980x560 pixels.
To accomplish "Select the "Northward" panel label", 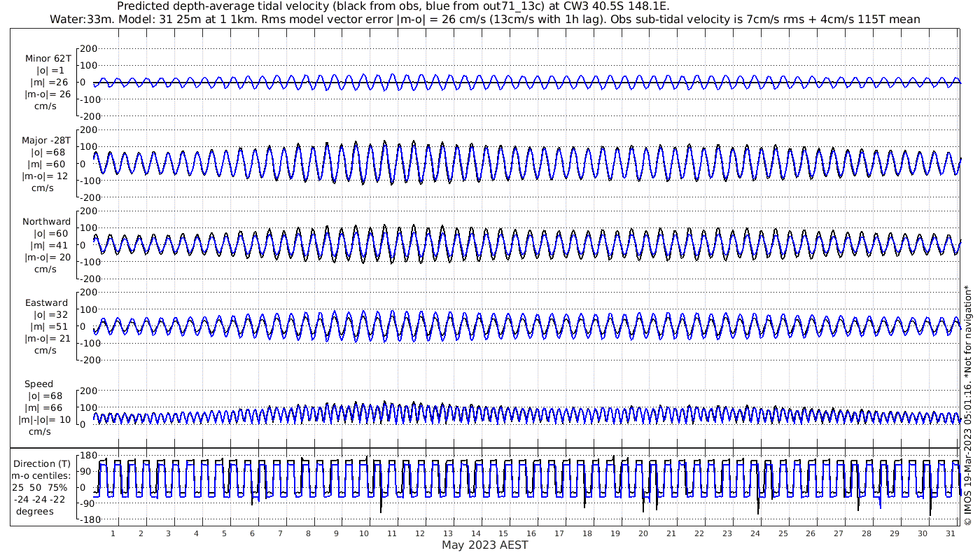I will 46,222.
